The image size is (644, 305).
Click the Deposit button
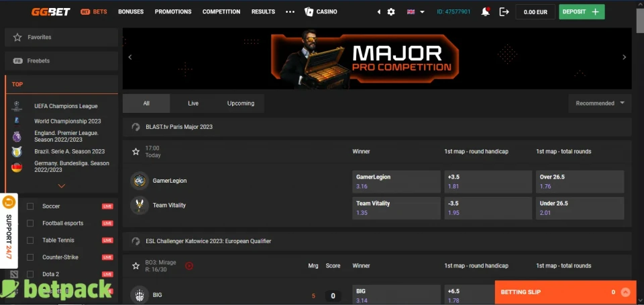(x=582, y=12)
